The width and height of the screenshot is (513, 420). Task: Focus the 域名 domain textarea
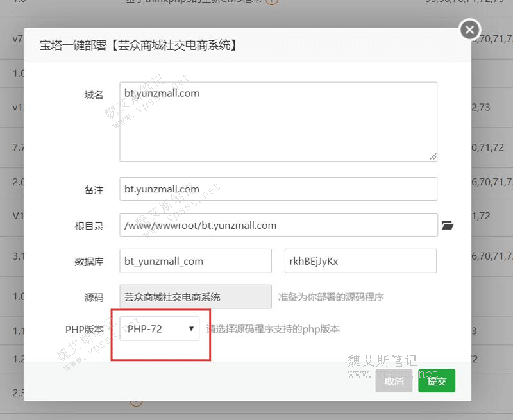[x=278, y=121]
